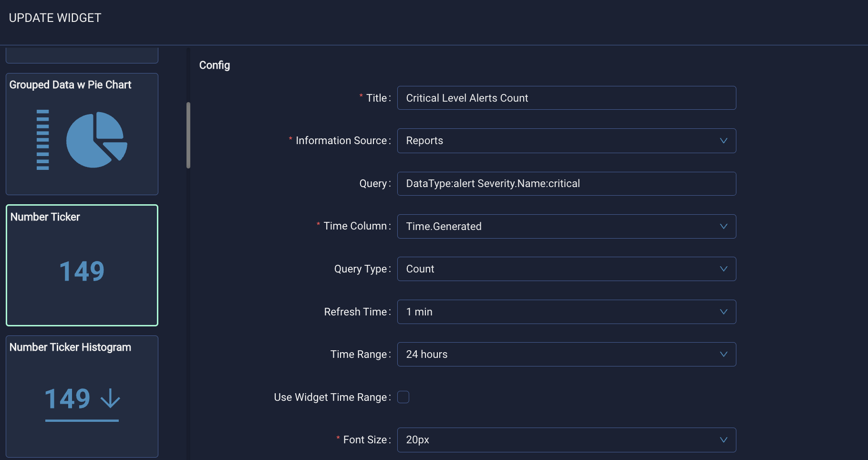Image resolution: width=868 pixels, height=460 pixels.
Task: Change the Refresh Time dropdown
Action: pyautogui.click(x=567, y=312)
